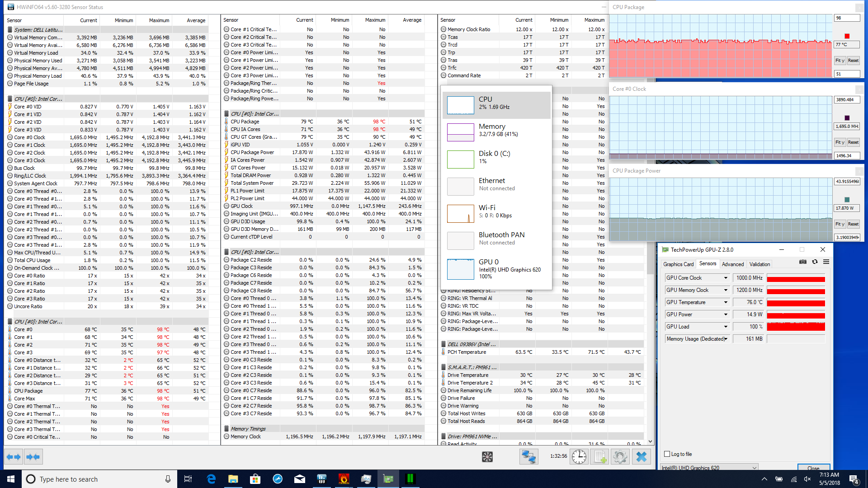This screenshot has width=868, height=488.
Task: Click the GPU-Z screenshot camera icon
Action: click(803, 262)
